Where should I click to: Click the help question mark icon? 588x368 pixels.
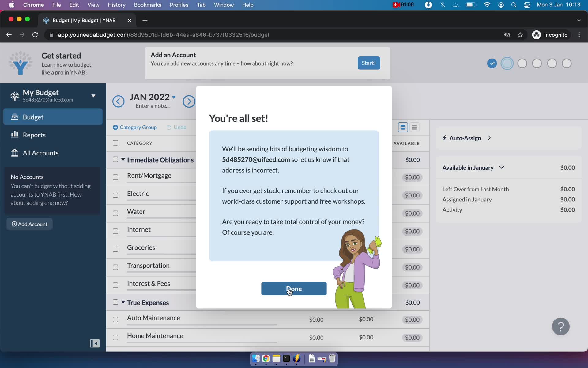[561, 327]
